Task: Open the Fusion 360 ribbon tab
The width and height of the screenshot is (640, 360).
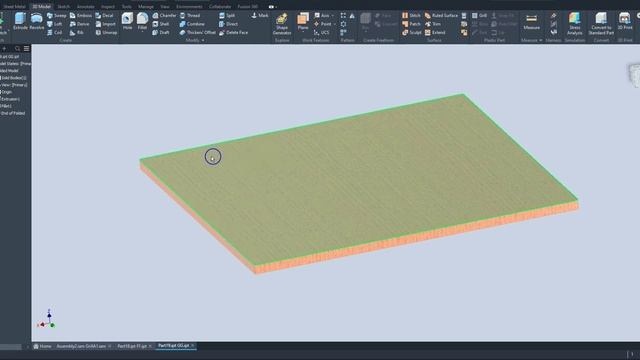Action: 247,7
